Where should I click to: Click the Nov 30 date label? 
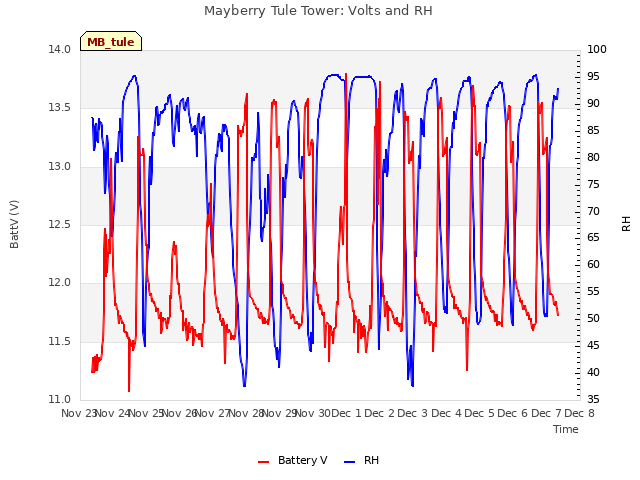point(312,413)
